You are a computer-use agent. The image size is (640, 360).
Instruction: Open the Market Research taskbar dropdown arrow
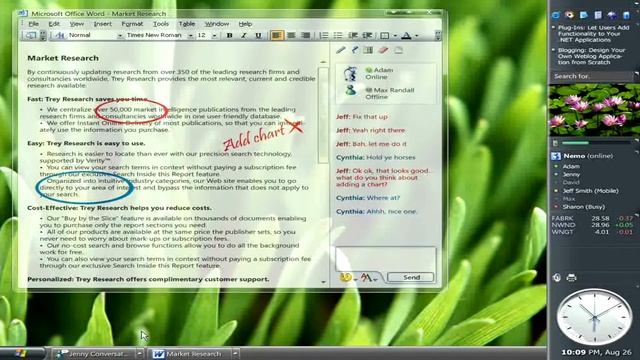[x=236, y=353]
